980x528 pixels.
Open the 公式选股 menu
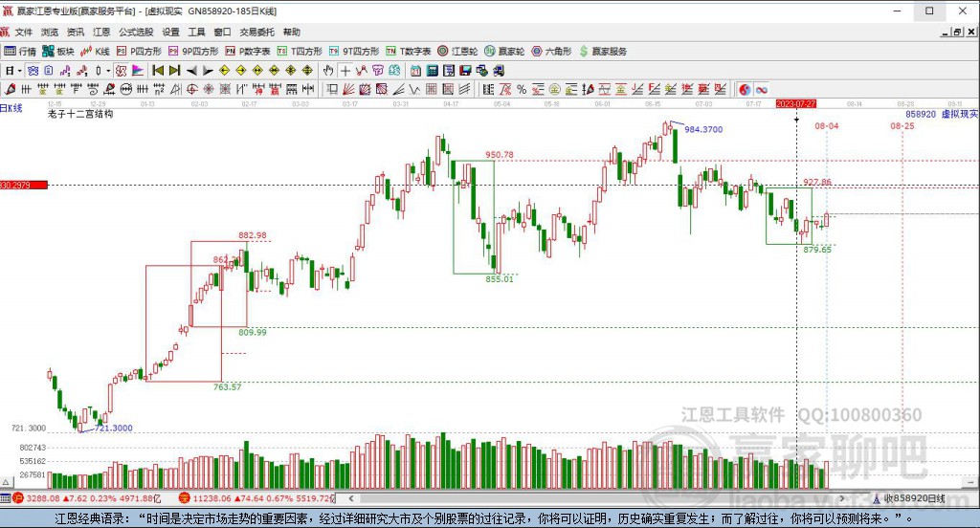[136, 32]
